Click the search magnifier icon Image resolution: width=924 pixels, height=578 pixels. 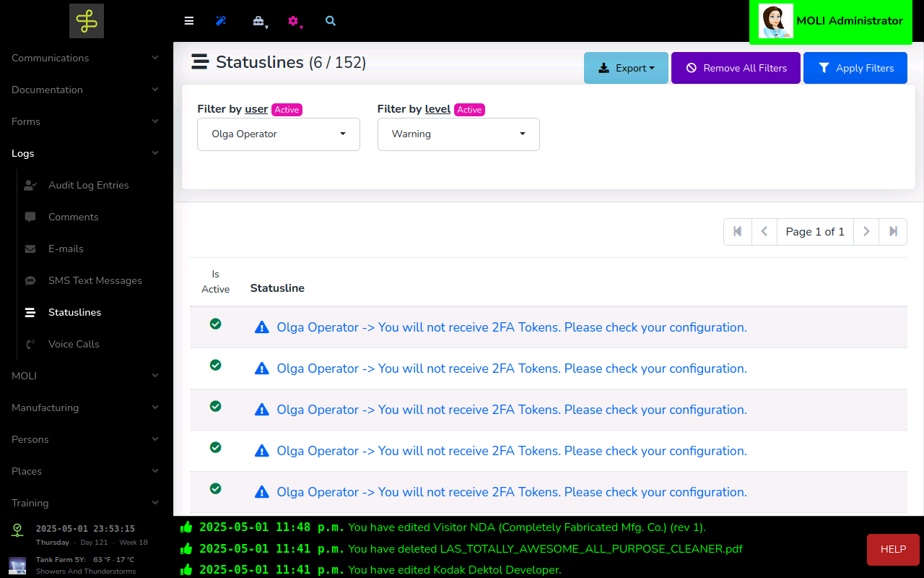(x=331, y=21)
